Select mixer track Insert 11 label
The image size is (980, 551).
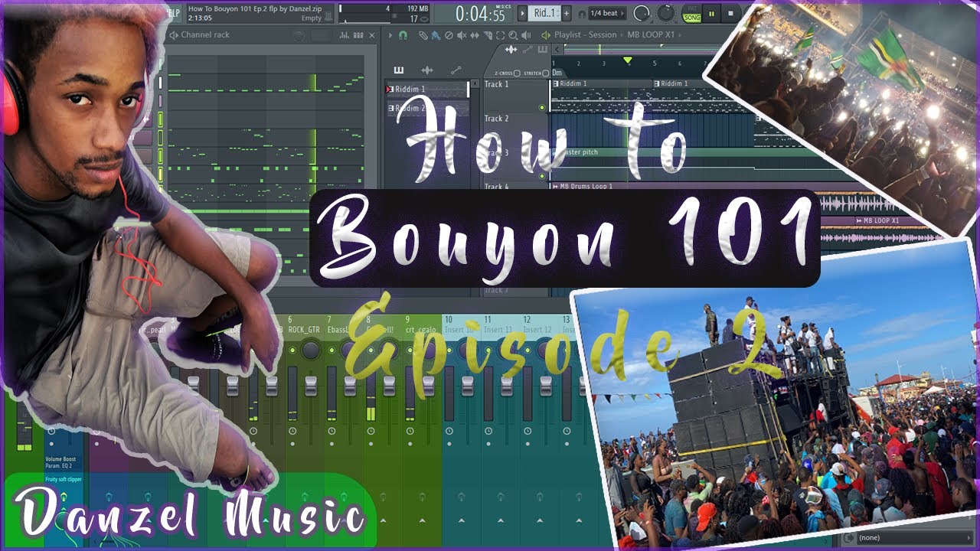[498, 329]
